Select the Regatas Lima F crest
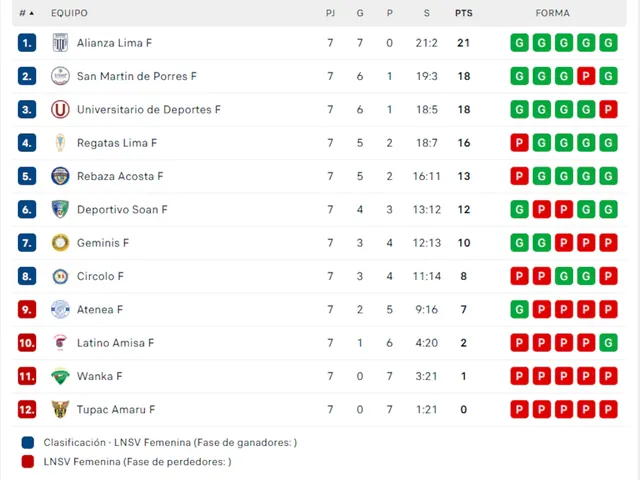This screenshot has height=480, width=640. click(x=60, y=143)
